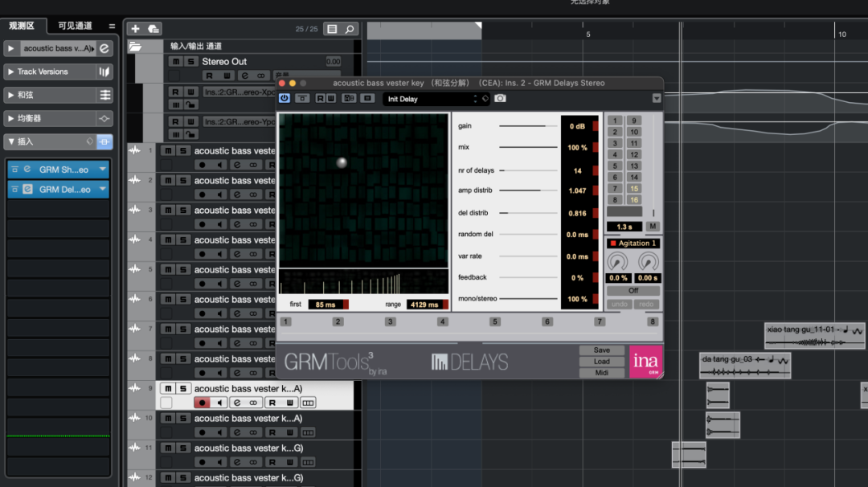
Task: Click the equalizer section curve icon
Action: [x=104, y=118]
